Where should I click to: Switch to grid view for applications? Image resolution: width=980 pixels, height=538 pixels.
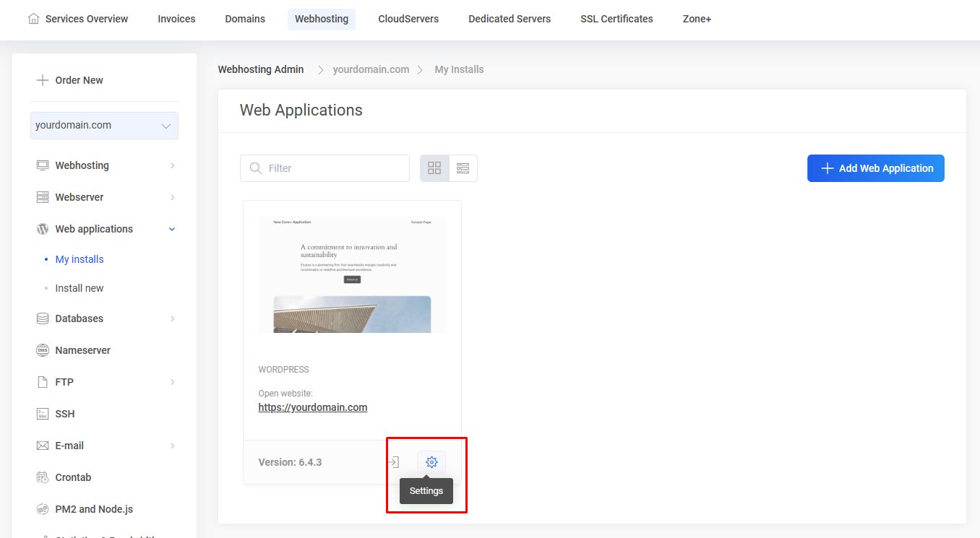(434, 168)
